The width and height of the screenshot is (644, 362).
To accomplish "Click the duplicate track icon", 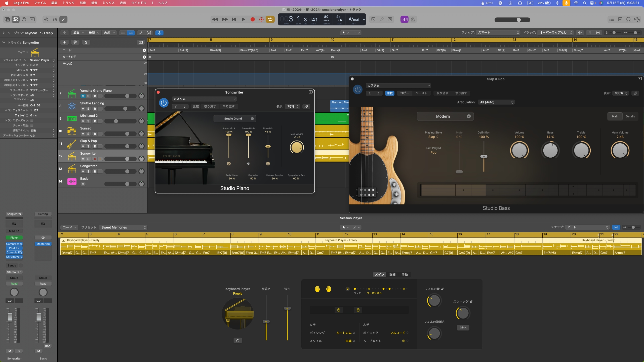I will coord(75,42).
